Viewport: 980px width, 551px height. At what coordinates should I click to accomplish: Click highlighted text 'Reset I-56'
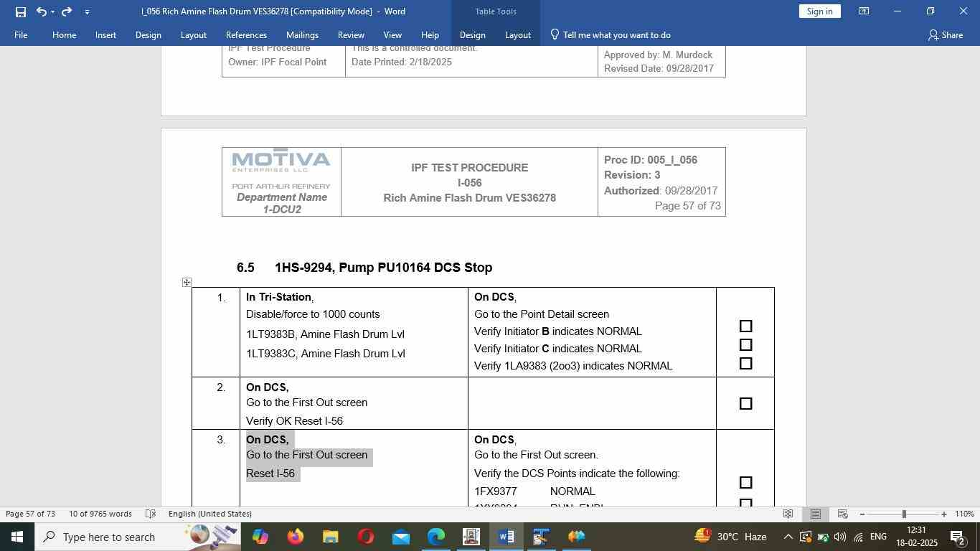click(x=270, y=474)
